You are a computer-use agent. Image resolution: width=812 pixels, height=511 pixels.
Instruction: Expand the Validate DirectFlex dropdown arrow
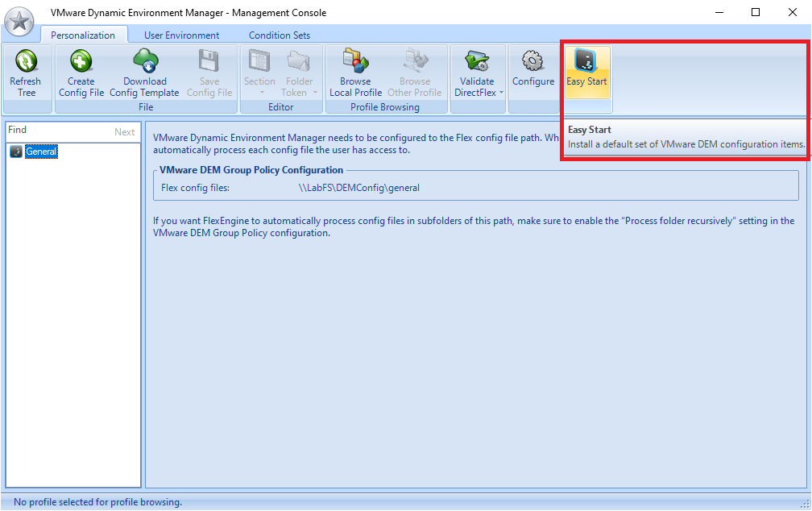[x=502, y=93]
